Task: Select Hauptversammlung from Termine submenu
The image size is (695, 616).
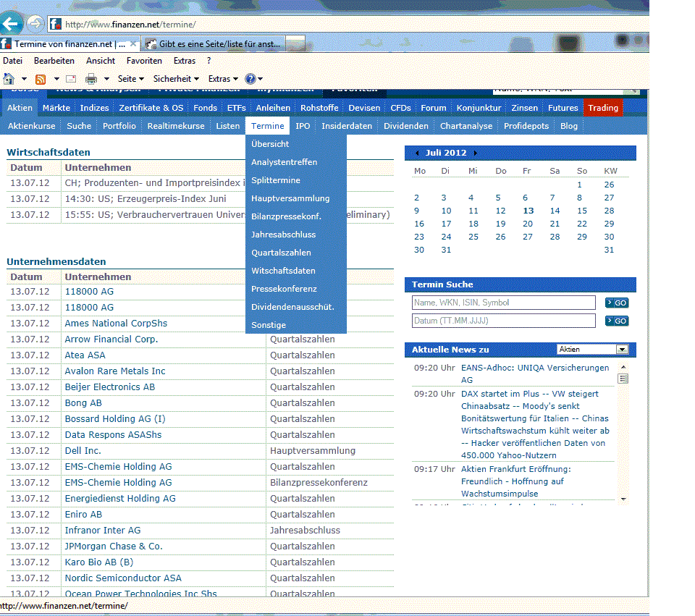Action: click(290, 198)
